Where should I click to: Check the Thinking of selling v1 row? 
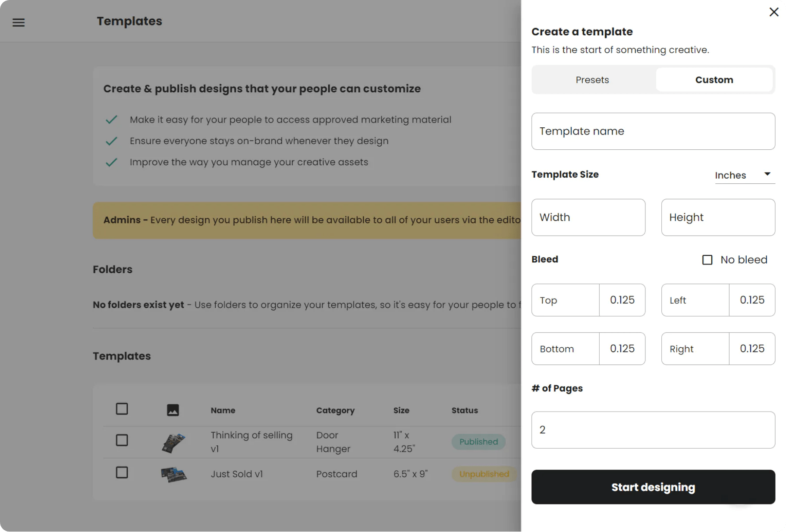(x=122, y=440)
